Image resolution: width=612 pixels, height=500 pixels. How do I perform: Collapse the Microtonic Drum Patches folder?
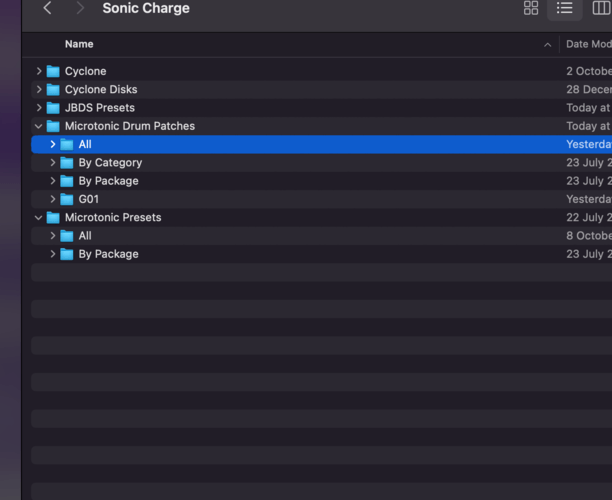[38, 126]
